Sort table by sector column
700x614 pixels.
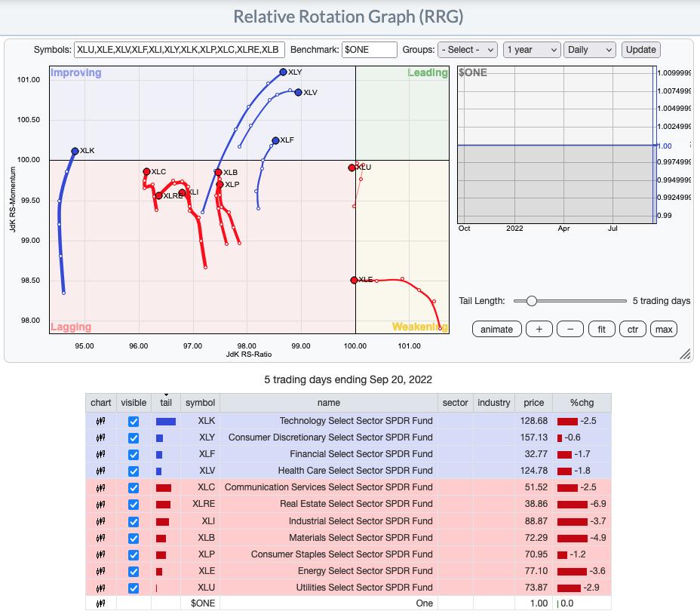[x=456, y=403]
